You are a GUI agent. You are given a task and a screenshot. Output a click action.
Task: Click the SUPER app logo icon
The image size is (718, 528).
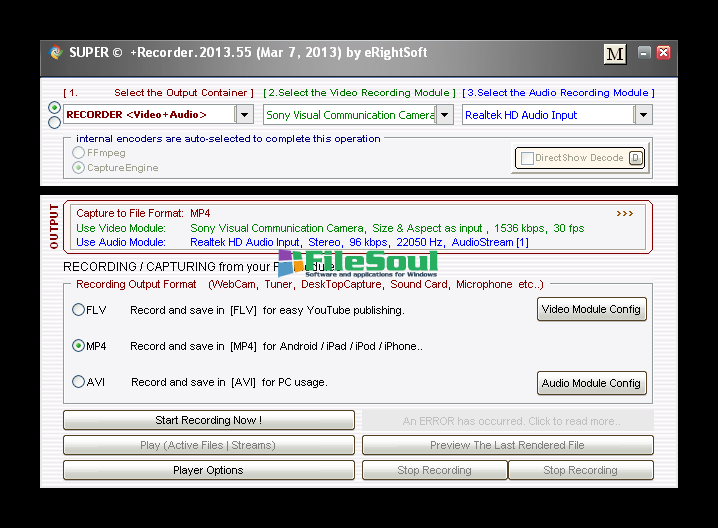click(55, 53)
